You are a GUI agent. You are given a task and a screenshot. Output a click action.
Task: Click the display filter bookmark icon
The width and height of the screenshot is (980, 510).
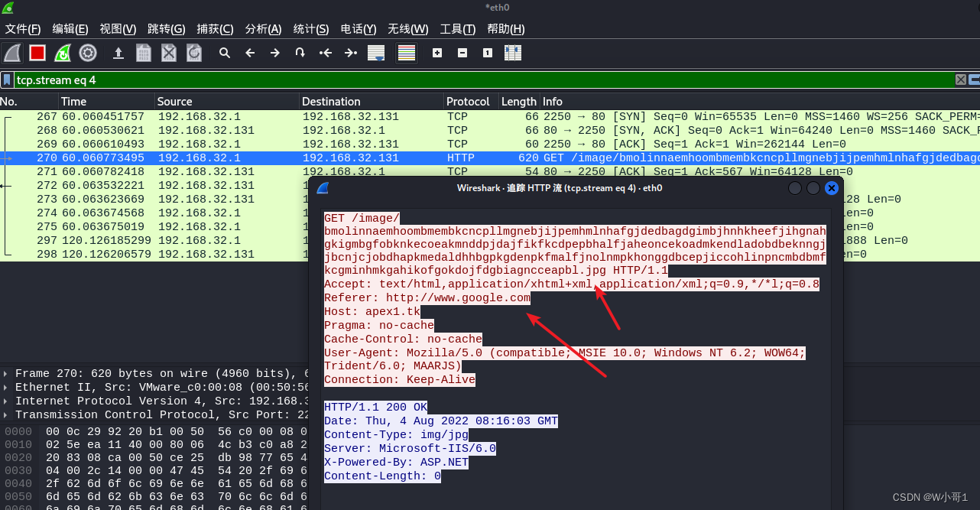point(7,80)
